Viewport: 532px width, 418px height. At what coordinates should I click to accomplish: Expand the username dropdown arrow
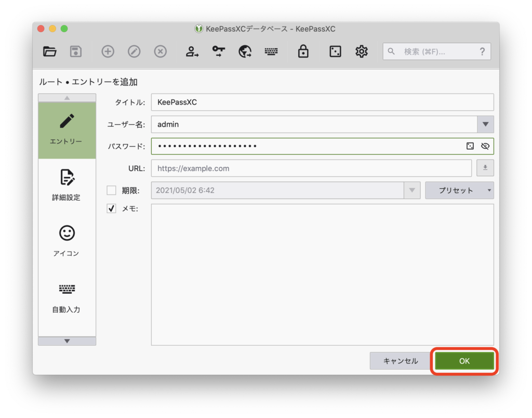486,124
